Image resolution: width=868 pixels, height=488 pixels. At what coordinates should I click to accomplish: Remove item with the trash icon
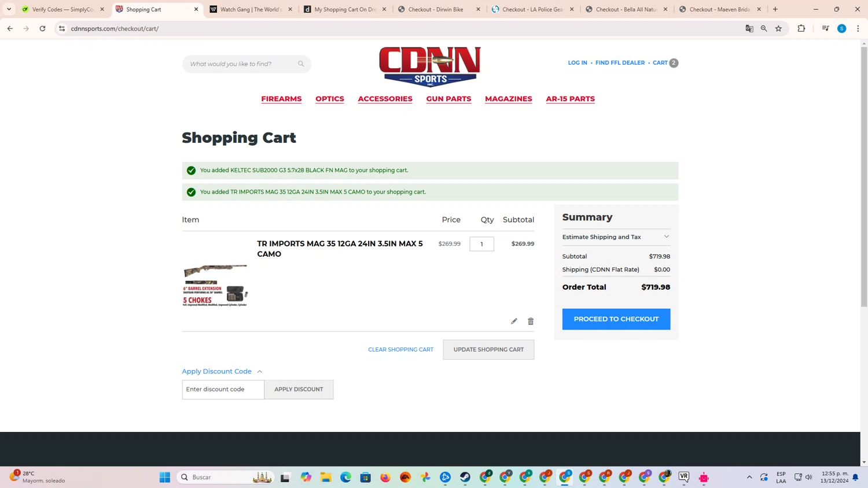pos(531,321)
